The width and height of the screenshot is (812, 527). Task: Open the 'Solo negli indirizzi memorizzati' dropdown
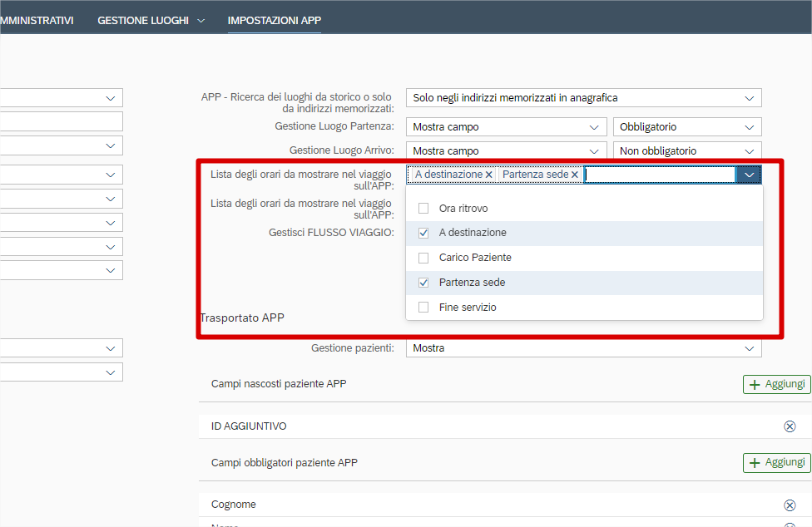pyautogui.click(x=583, y=98)
